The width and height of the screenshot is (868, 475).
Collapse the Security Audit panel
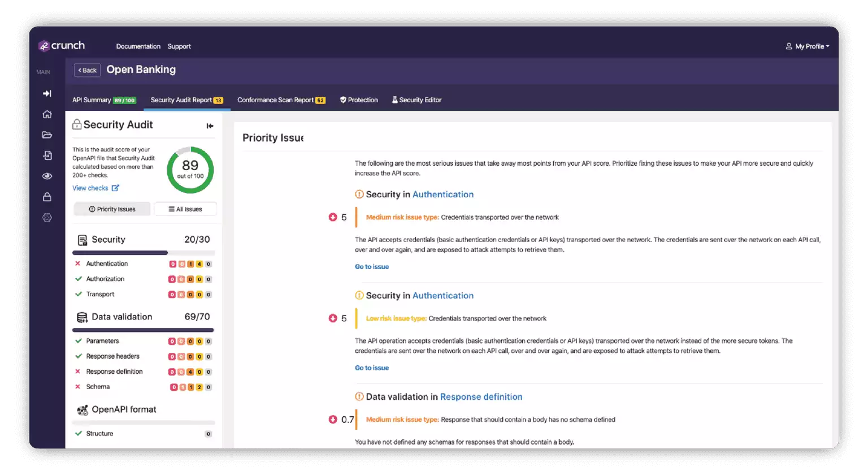(x=210, y=126)
